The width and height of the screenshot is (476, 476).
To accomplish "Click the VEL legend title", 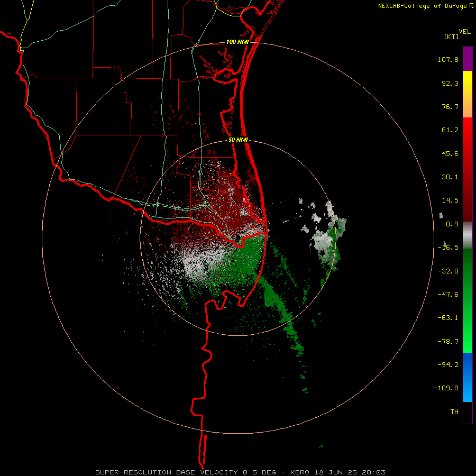I will click(464, 32).
